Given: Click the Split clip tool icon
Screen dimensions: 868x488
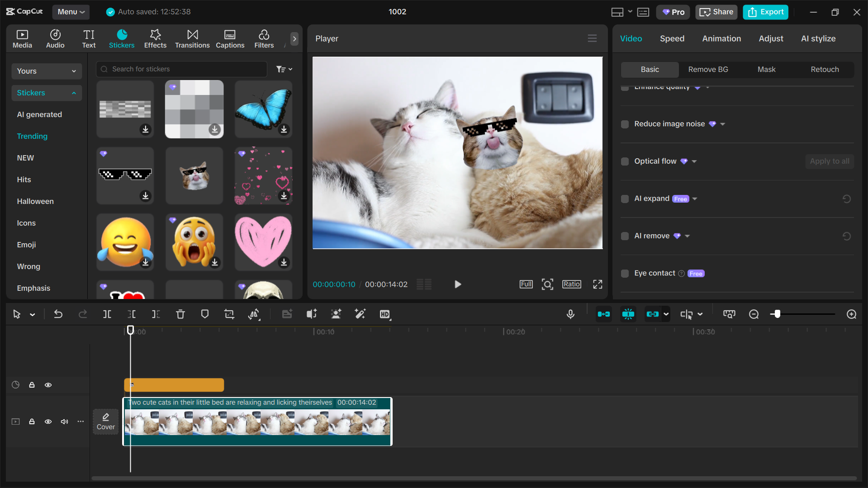Looking at the screenshot, I should (107, 314).
